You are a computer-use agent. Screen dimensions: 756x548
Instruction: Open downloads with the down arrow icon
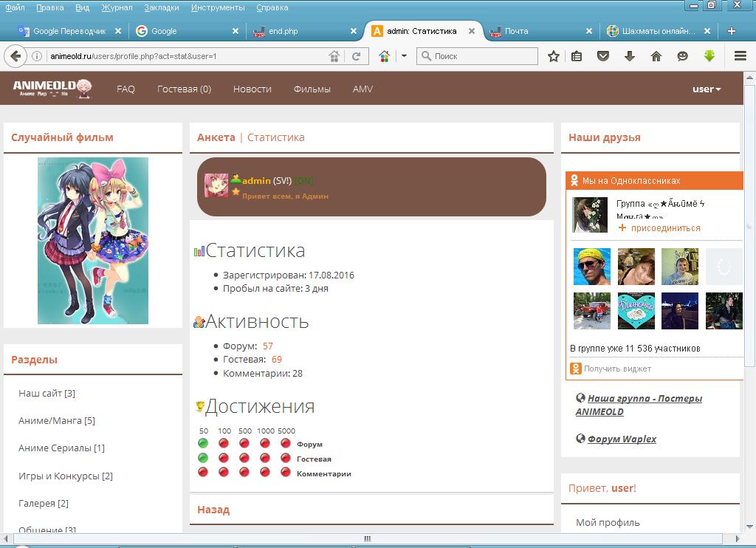629,56
